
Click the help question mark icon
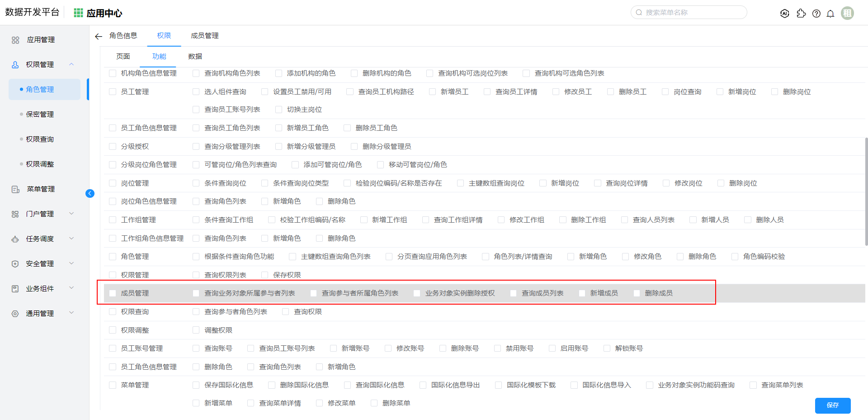tap(816, 14)
